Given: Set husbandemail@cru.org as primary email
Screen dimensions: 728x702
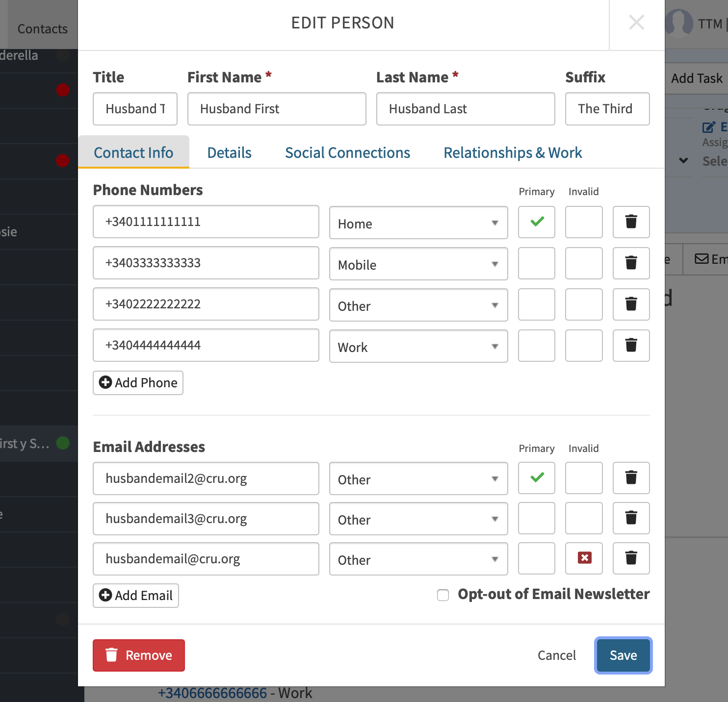Looking at the screenshot, I should [537, 558].
